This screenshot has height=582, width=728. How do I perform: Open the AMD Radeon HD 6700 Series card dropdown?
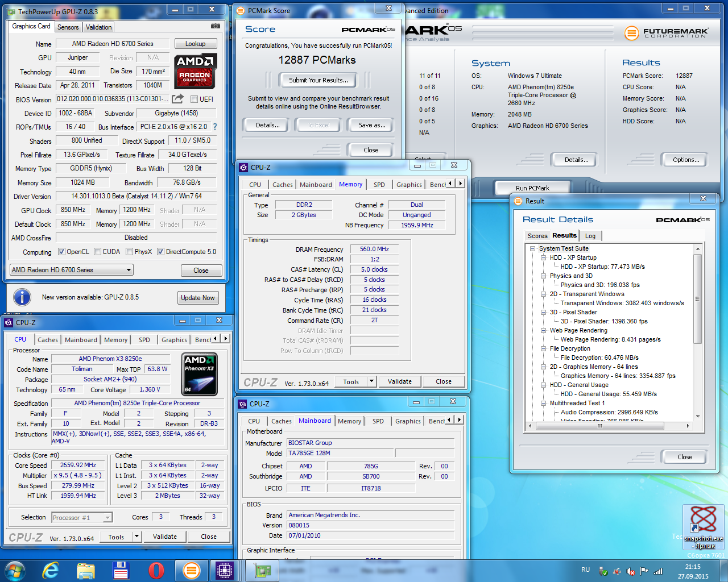pyautogui.click(x=72, y=270)
